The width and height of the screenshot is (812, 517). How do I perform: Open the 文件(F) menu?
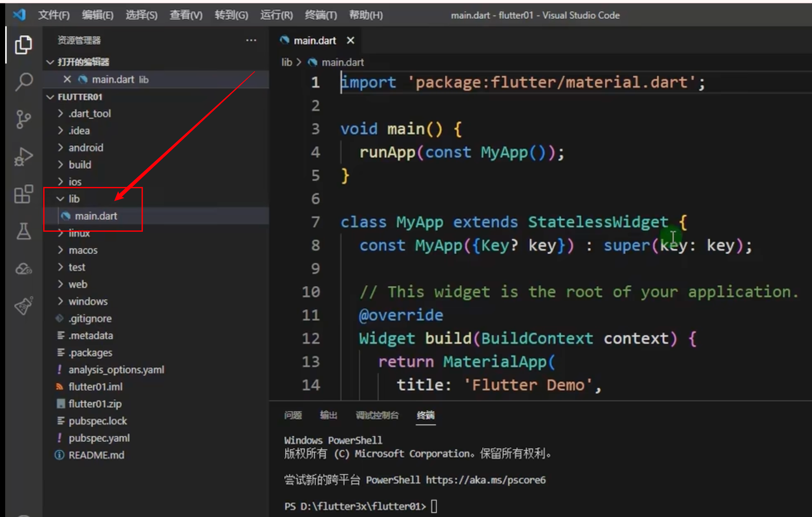(54, 15)
